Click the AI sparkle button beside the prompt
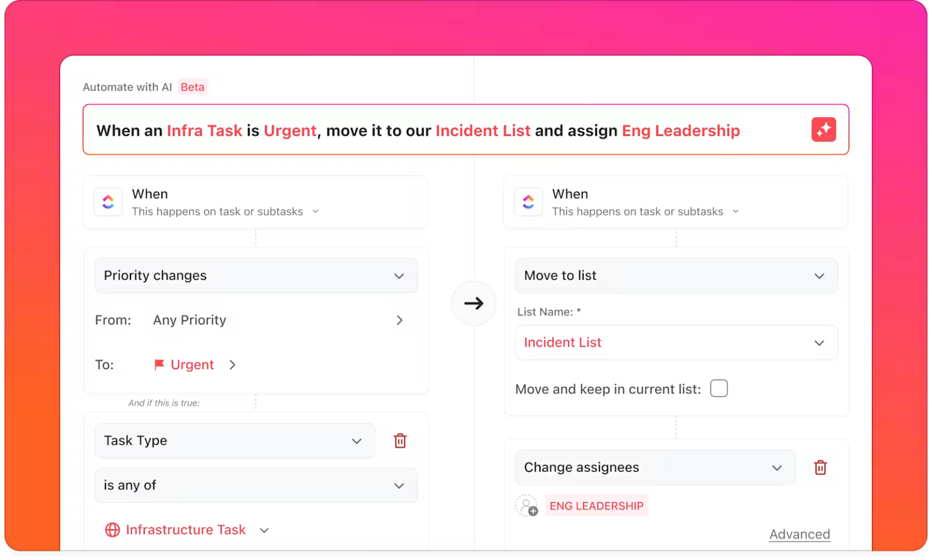The width and height of the screenshot is (932, 560). pyautogui.click(x=823, y=129)
